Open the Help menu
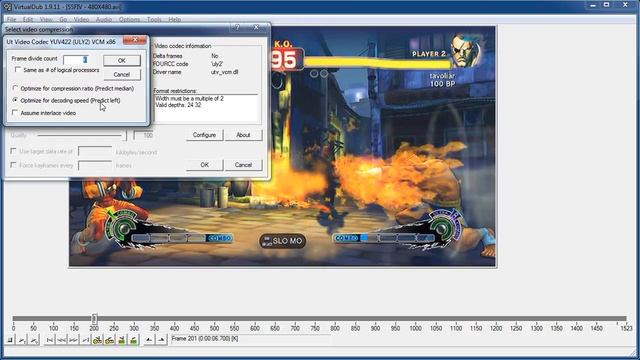The height and width of the screenshot is (360, 640). (175, 19)
